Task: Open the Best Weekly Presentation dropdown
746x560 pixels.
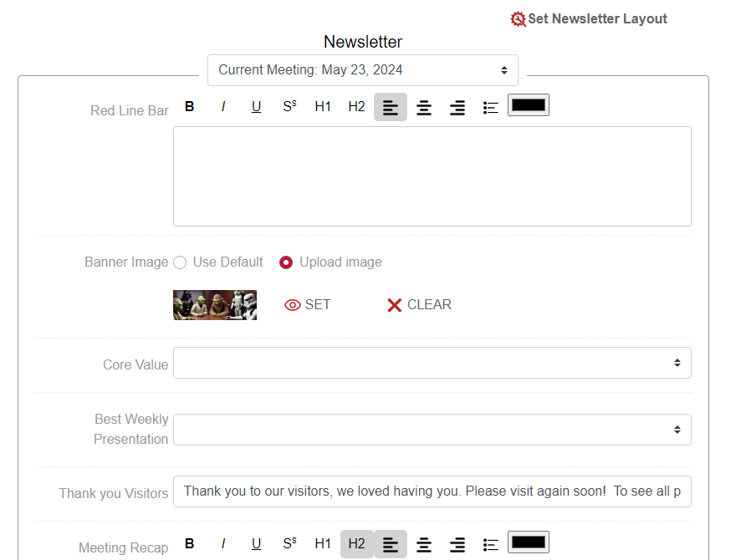Action: pyautogui.click(x=432, y=430)
